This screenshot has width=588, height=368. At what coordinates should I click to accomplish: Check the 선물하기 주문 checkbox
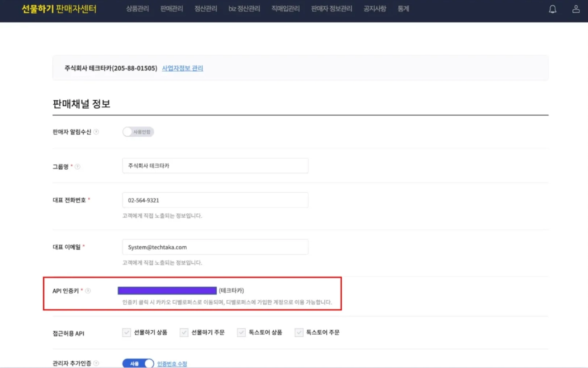pos(184,332)
